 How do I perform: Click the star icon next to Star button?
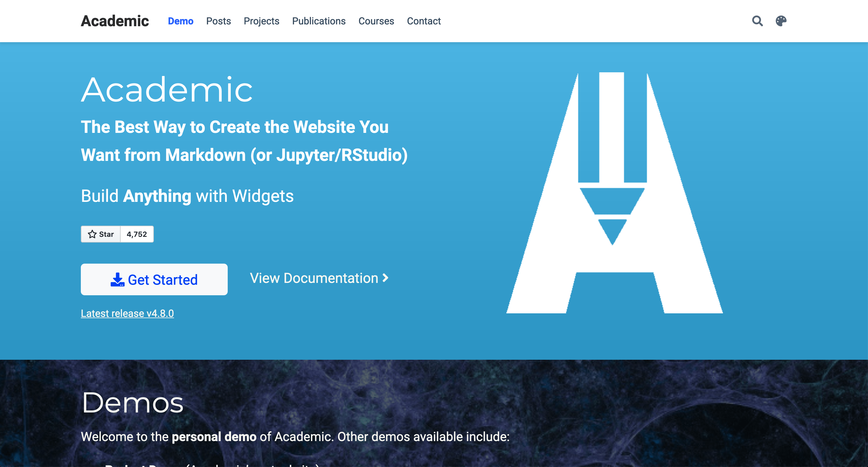click(92, 234)
